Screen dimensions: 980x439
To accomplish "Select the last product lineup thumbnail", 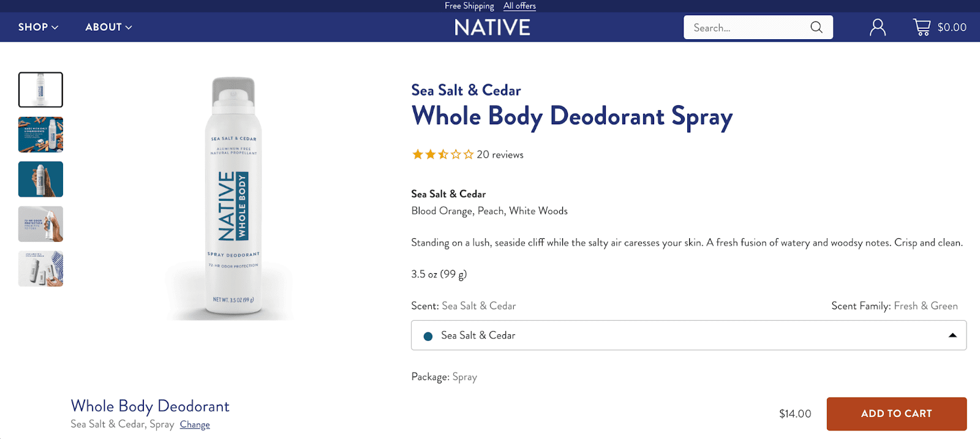I will coord(40,269).
